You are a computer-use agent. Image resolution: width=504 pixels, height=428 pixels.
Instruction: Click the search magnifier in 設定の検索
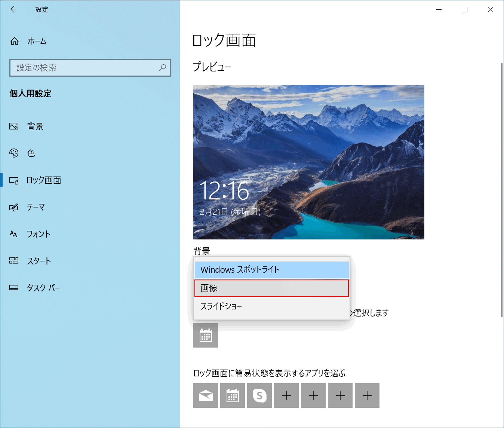162,68
